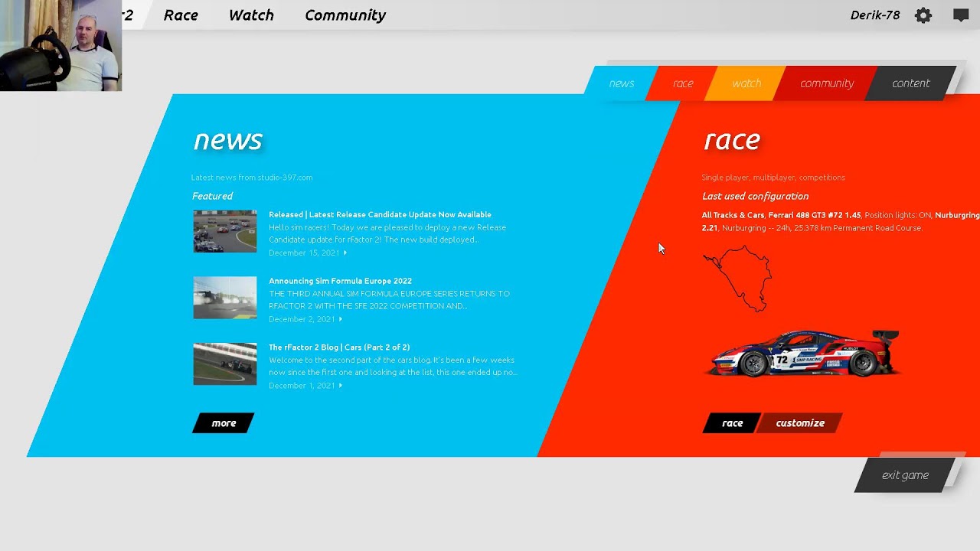Switch to the dark content tab

[910, 83]
